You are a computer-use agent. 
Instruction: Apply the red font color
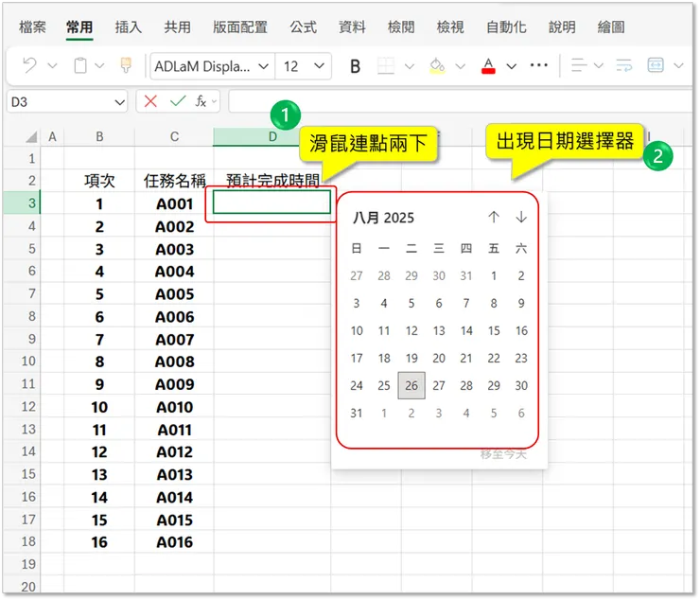point(488,66)
